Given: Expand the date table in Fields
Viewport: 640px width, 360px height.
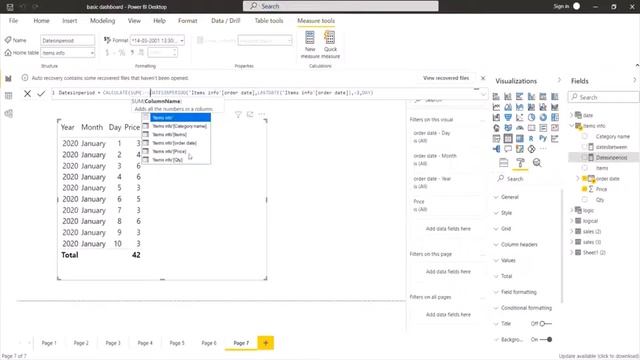Looking at the screenshot, I should (x=572, y=115).
